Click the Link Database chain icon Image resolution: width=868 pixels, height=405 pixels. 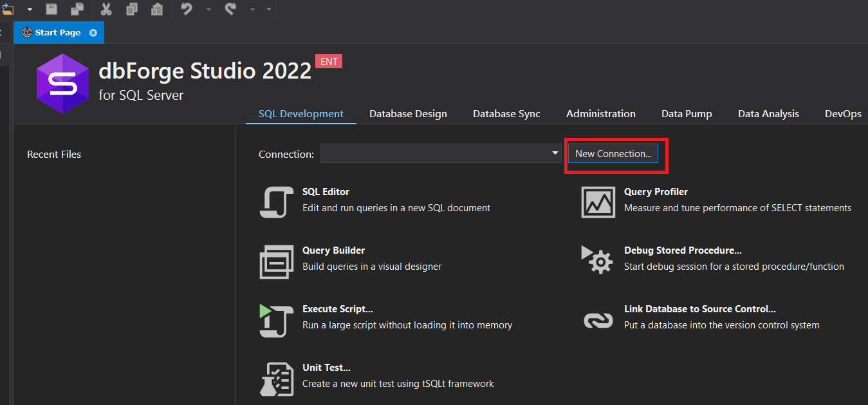598,320
